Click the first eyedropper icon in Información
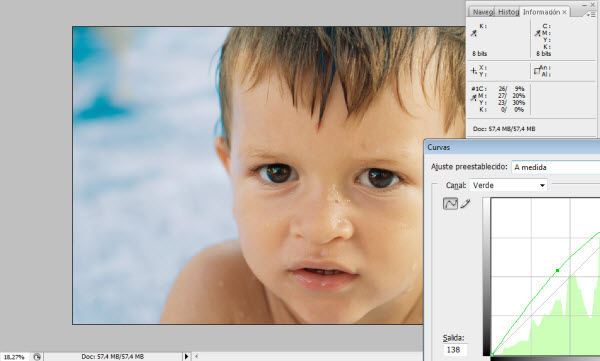The width and height of the screenshot is (600, 361). [474, 33]
